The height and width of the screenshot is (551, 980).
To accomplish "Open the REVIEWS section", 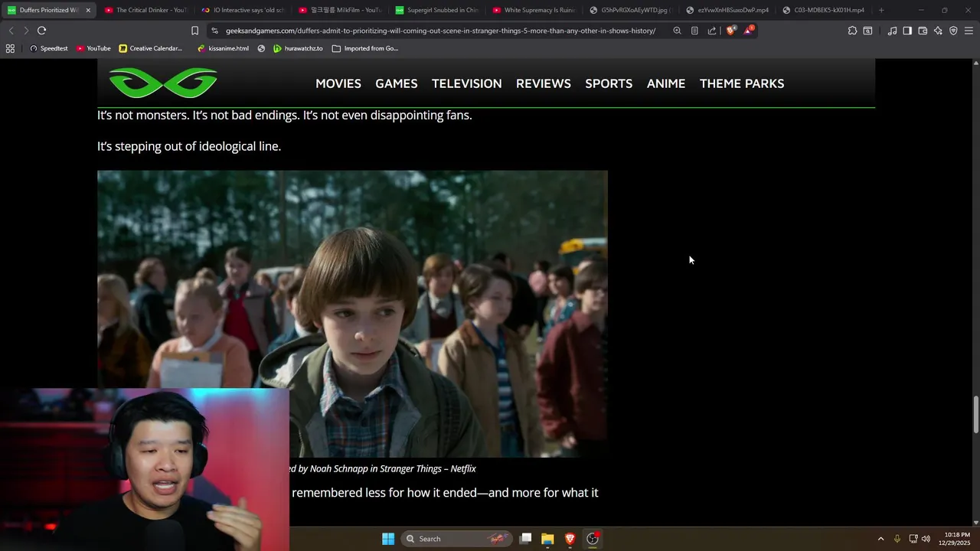I will pos(544,83).
